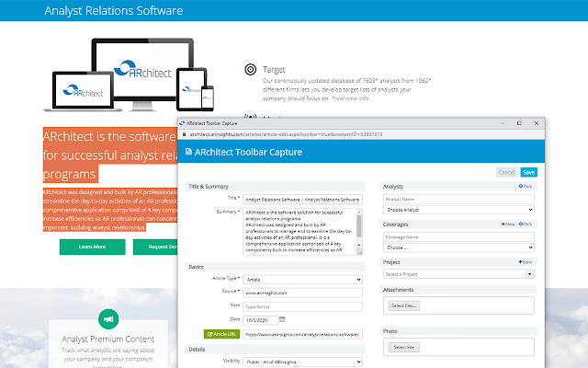This screenshot has width=588, height=368.
Task: Open the Visibility dropdown
Action: coord(302,362)
